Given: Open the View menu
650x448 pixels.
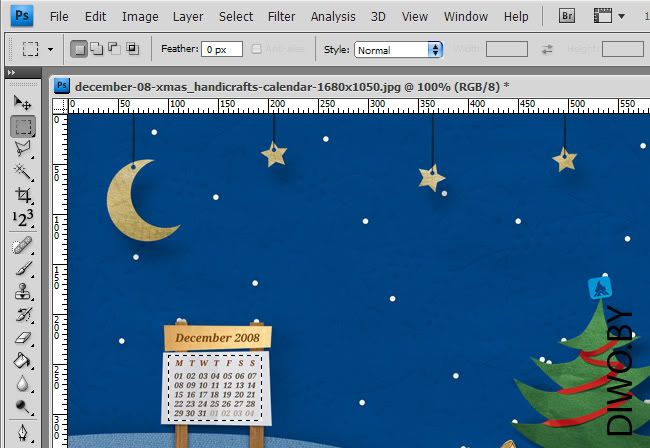Looking at the screenshot, I should tap(415, 17).
